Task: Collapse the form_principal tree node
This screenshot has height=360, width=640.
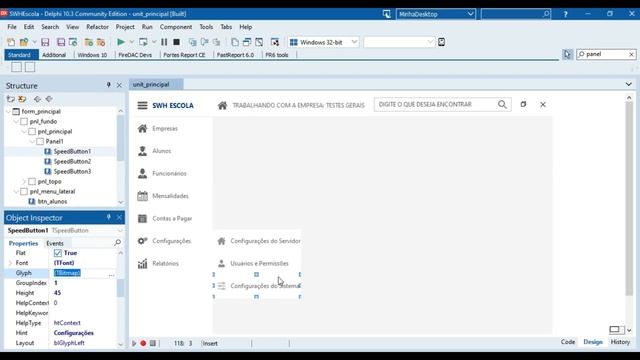Action: [x=8, y=111]
